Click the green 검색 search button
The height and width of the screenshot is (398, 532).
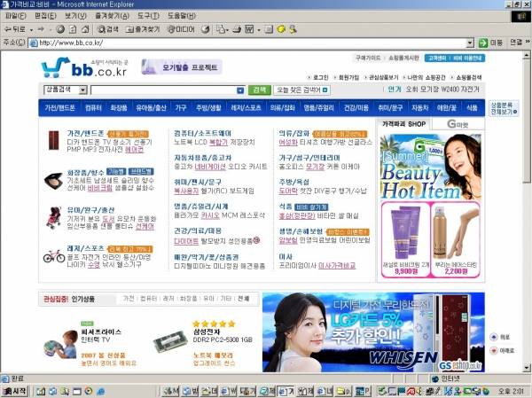pyautogui.click(x=260, y=90)
